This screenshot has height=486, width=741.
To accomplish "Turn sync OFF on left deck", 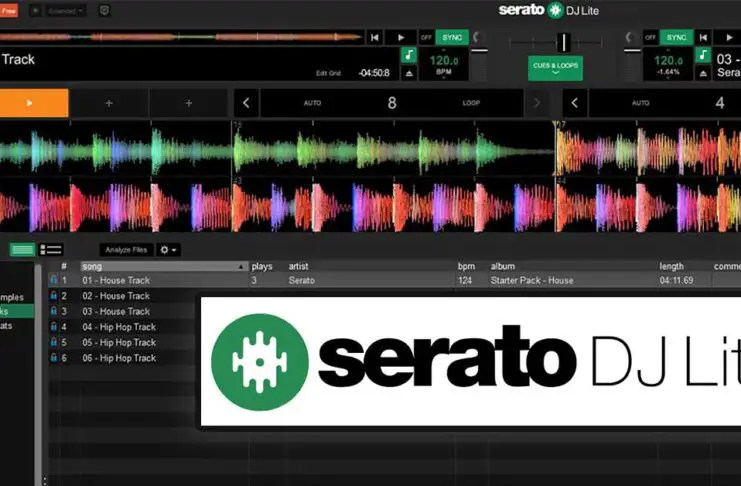I will 426,37.
